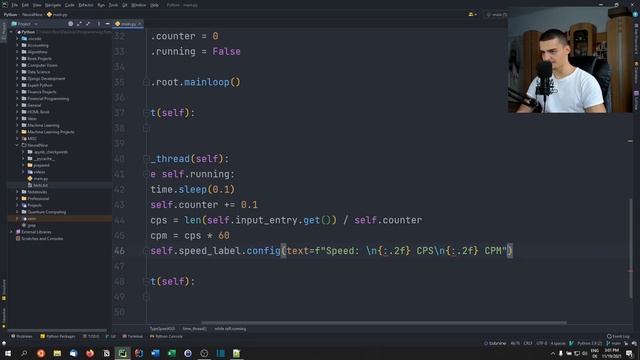Locate the opened file in the Project tree
The image size is (640, 360).
[71, 24]
